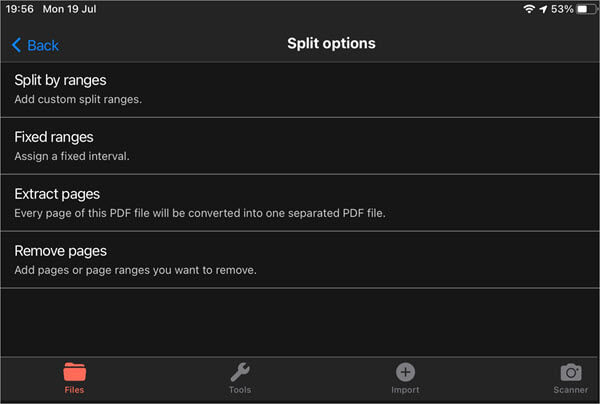
Task: Open the Tools wrench icon
Action: [x=240, y=372]
